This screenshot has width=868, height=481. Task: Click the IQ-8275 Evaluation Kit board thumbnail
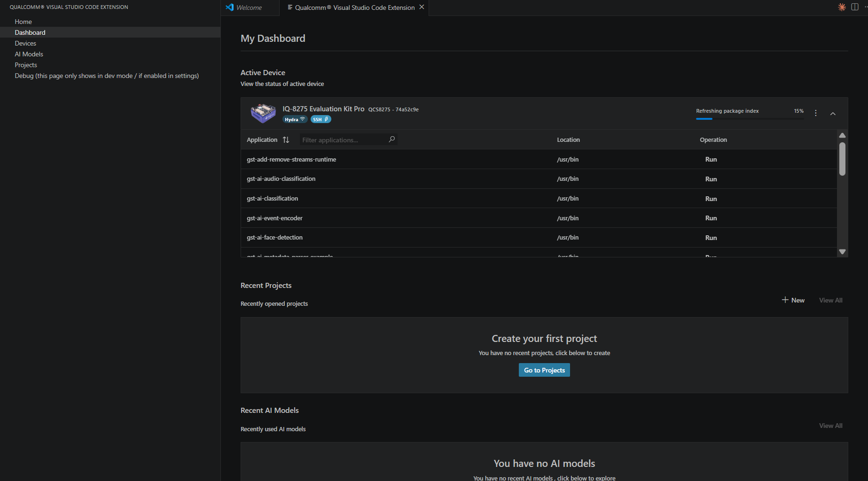click(x=263, y=113)
